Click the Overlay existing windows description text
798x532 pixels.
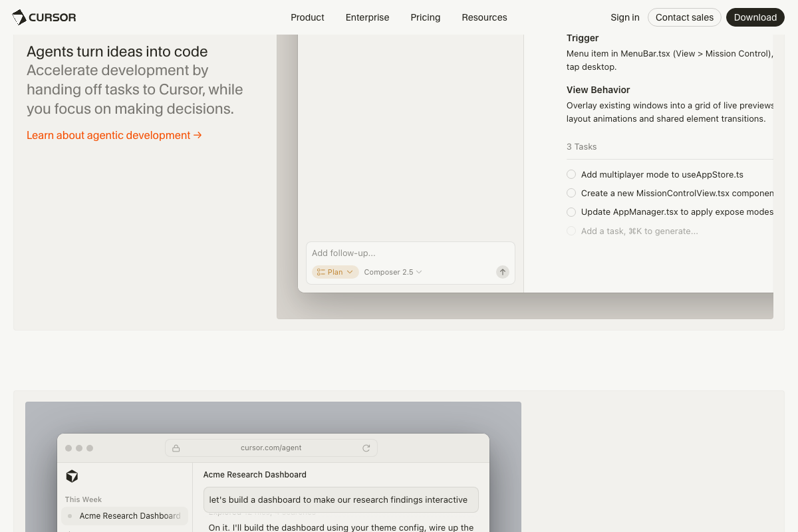670,112
